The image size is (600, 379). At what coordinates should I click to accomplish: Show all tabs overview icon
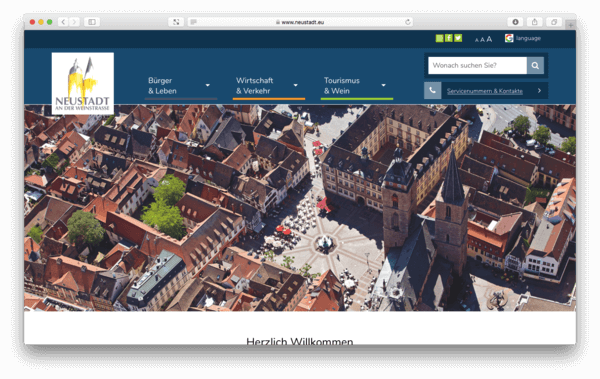[554, 22]
